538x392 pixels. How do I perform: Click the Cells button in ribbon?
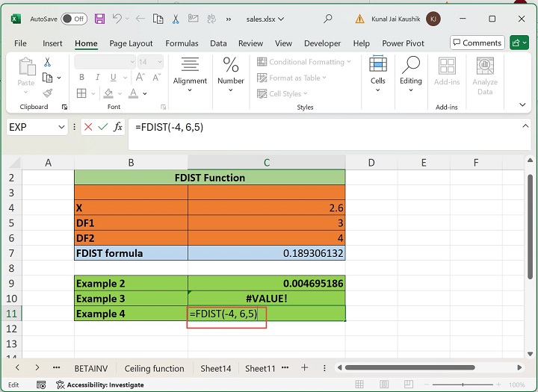tap(377, 73)
